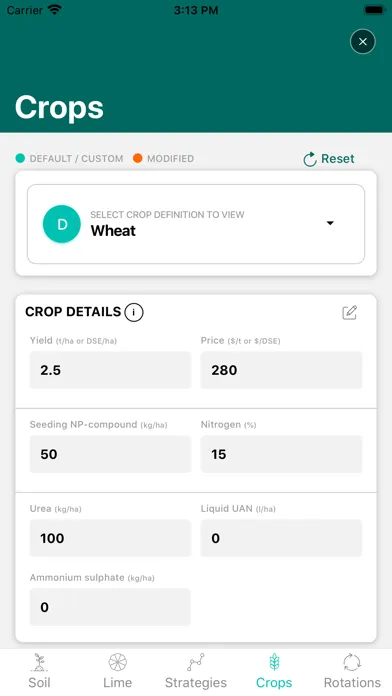Viewport: 392px width, 696px height.
Task: Switch to the Lime tab
Action: [118, 671]
